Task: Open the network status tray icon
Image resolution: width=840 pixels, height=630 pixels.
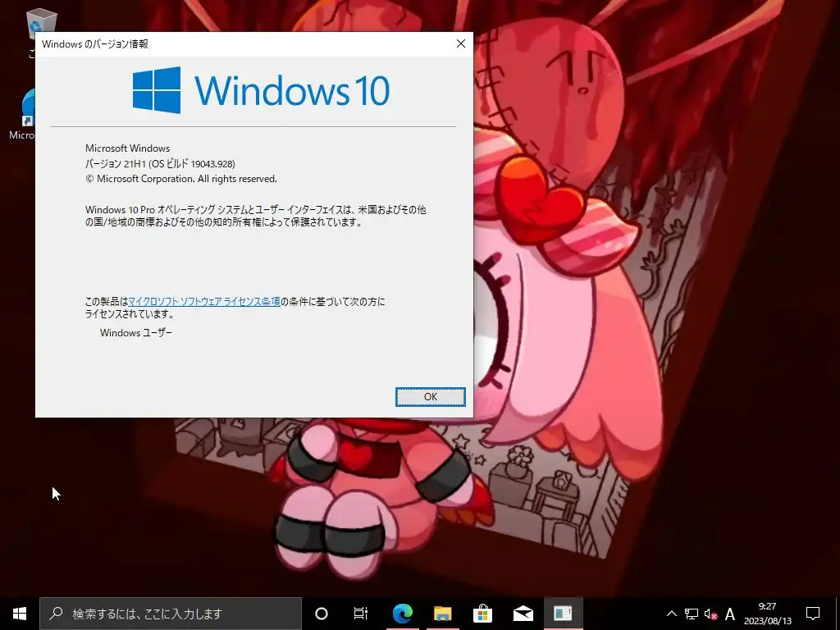Action: pyautogui.click(x=691, y=614)
